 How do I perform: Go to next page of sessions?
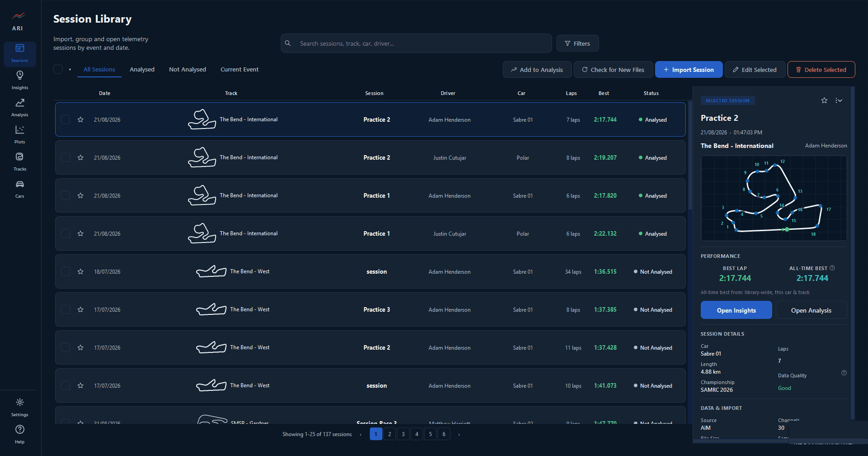click(459, 434)
